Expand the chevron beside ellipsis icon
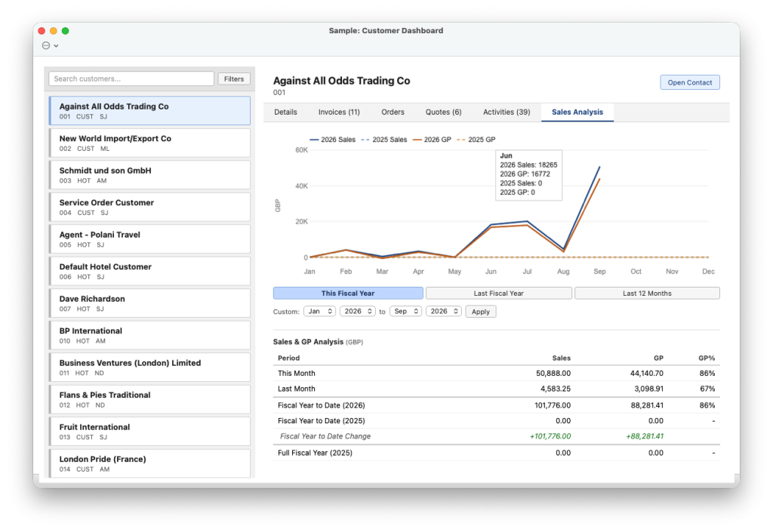This screenshot has width=773, height=532. click(x=56, y=46)
